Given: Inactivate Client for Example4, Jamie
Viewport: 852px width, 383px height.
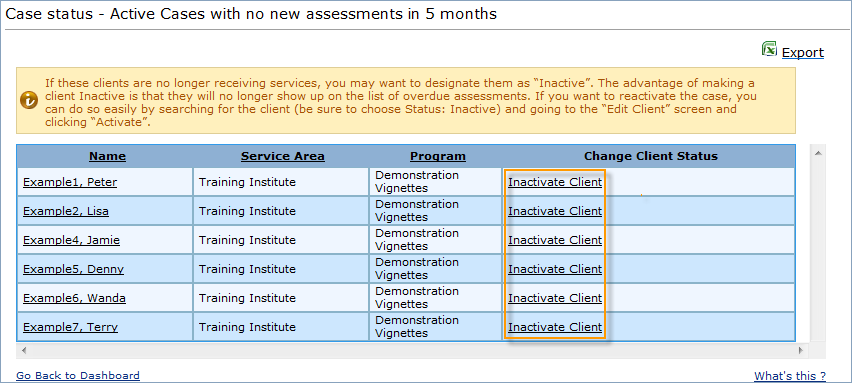Looking at the screenshot, I should click(x=555, y=240).
